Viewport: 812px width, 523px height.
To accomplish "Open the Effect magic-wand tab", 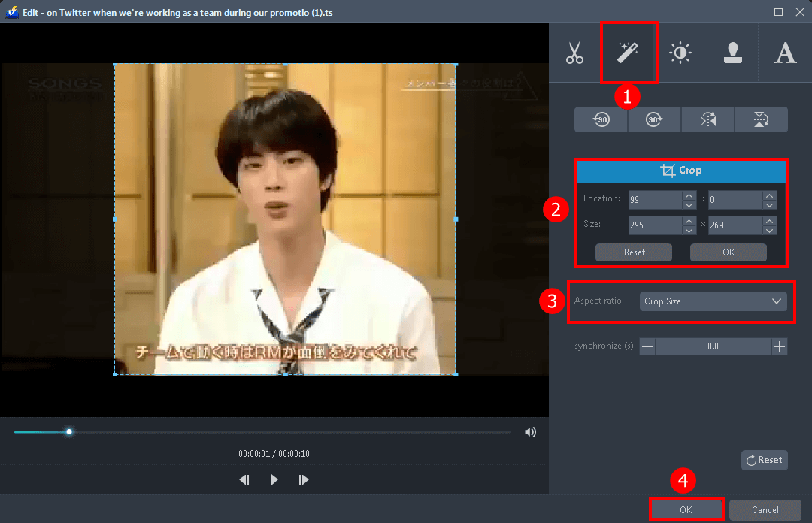I will [629, 52].
